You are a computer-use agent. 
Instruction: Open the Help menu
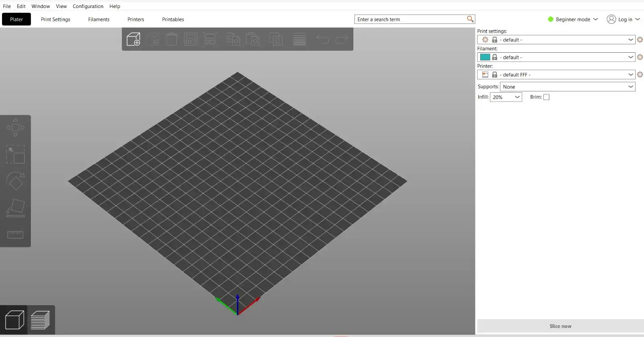point(115,6)
